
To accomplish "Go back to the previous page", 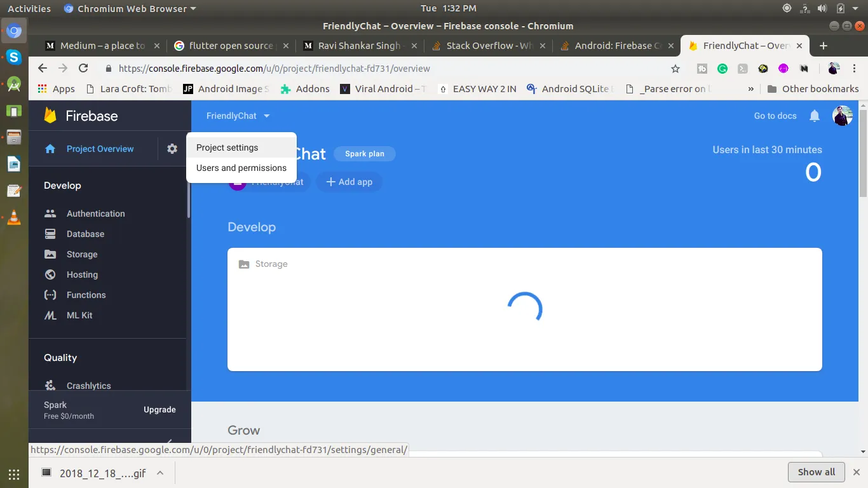I will click(43, 69).
